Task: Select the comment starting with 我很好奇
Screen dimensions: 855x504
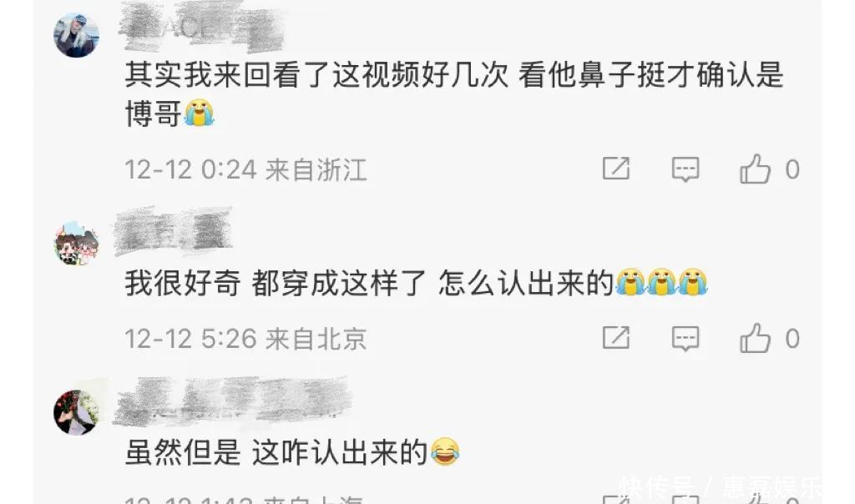Action: click(x=417, y=283)
